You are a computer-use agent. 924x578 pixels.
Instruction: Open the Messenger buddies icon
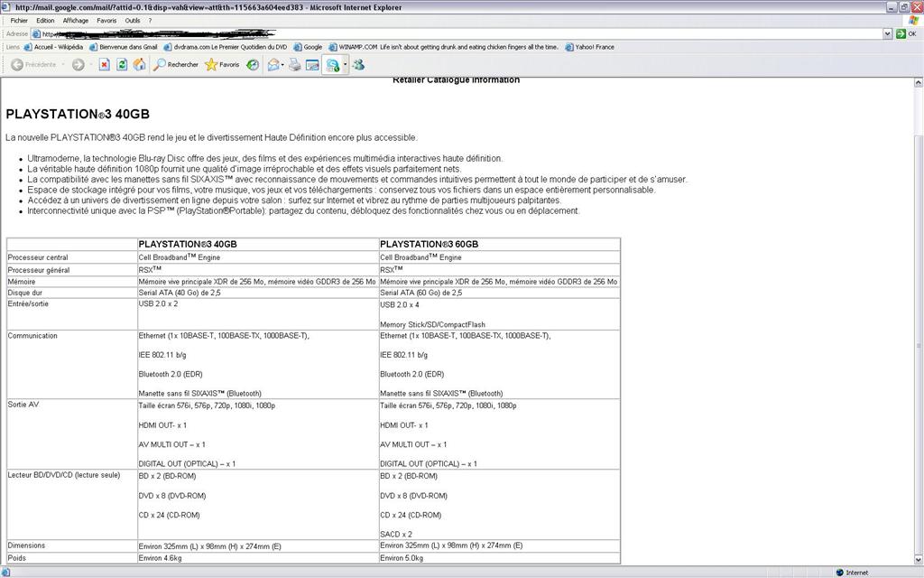tap(358, 65)
